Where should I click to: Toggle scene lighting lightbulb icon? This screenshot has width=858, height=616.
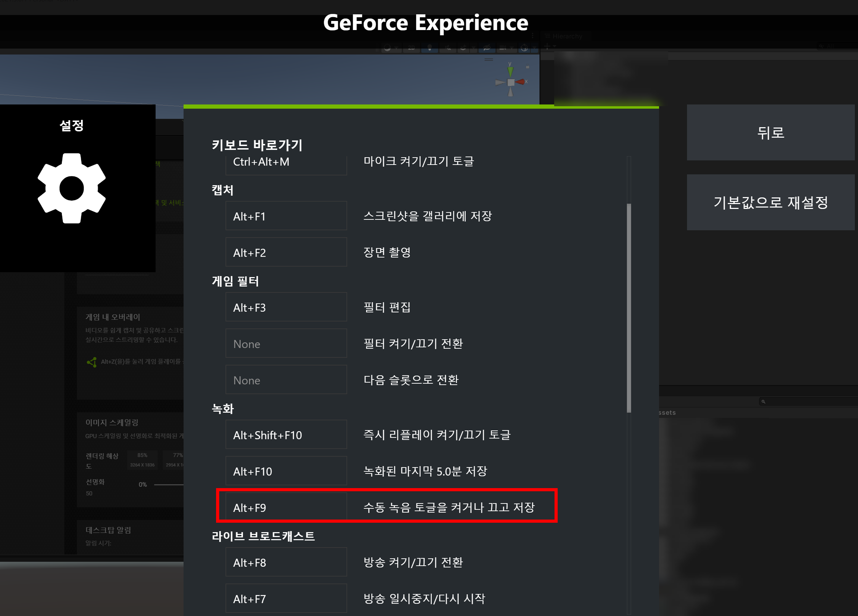tap(429, 48)
